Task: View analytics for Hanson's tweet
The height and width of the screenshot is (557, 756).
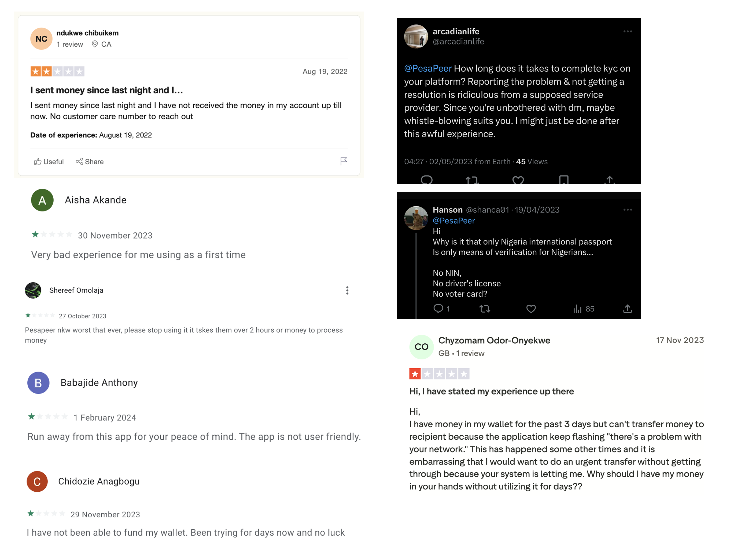Action: coord(577,309)
